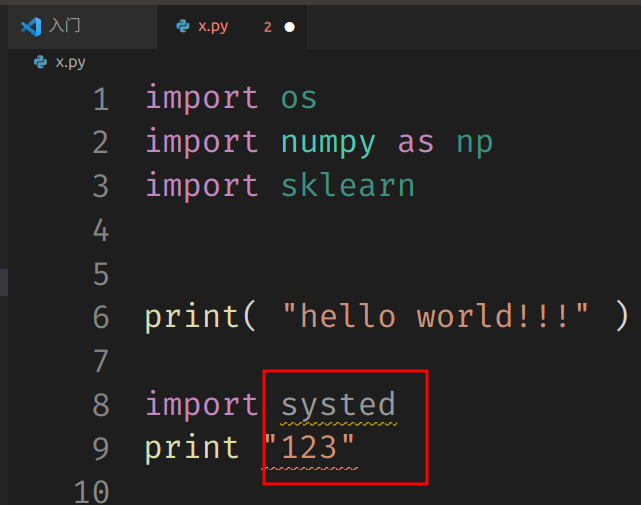Click the Python icon on the x.py tab
Image resolution: width=641 pixels, height=505 pixels.
point(183,27)
